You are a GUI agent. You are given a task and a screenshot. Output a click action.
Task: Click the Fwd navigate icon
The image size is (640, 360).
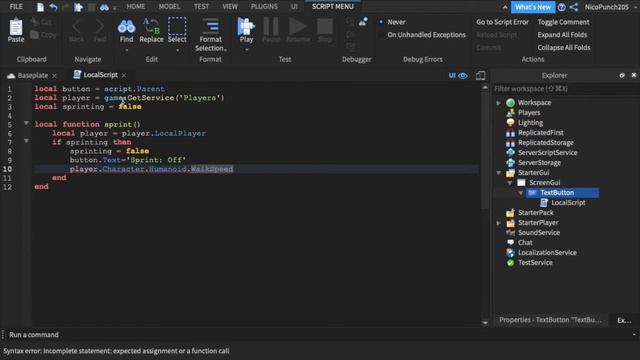click(x=100, y=27)
